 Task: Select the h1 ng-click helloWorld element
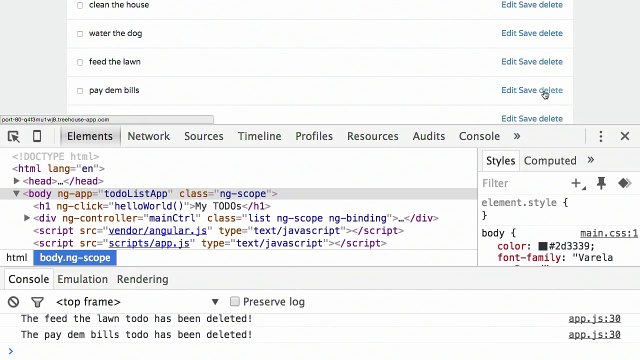[152, 206]
